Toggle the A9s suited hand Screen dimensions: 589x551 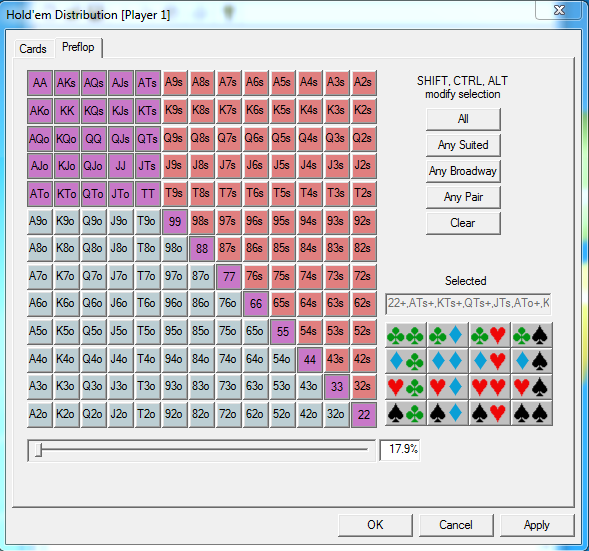[x=175, y=83]
